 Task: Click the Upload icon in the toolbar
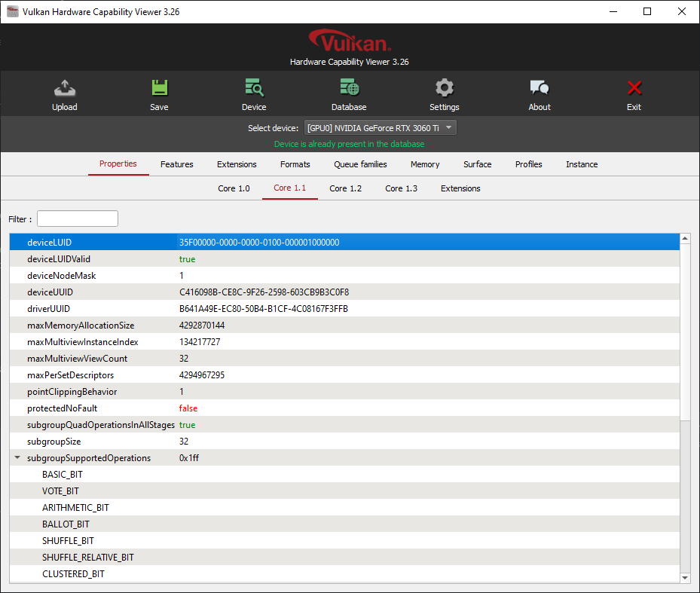pos(65,93)
